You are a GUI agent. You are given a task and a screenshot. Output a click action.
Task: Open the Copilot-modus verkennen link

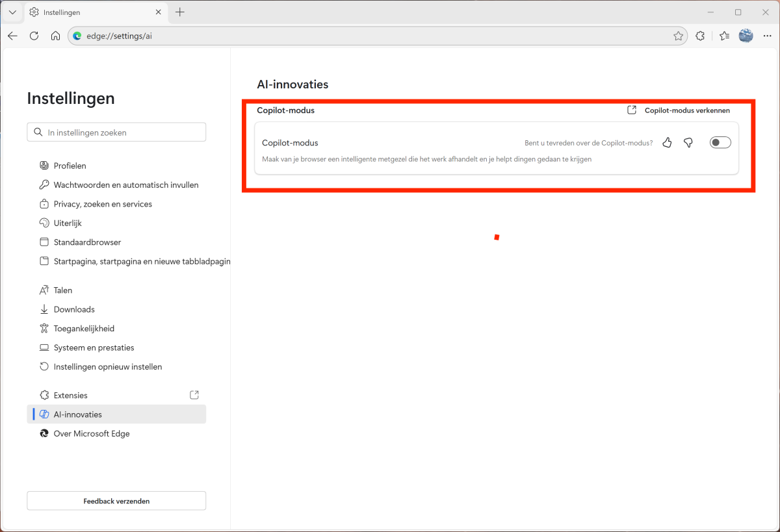click(679, 110)
